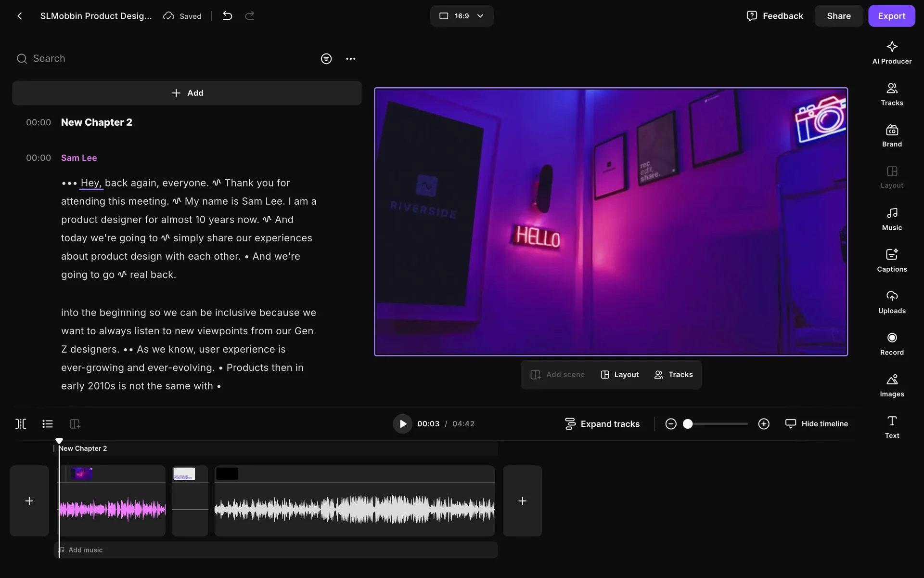
Task: Click the Layout button below the preview
Action: tap(620, 375)
